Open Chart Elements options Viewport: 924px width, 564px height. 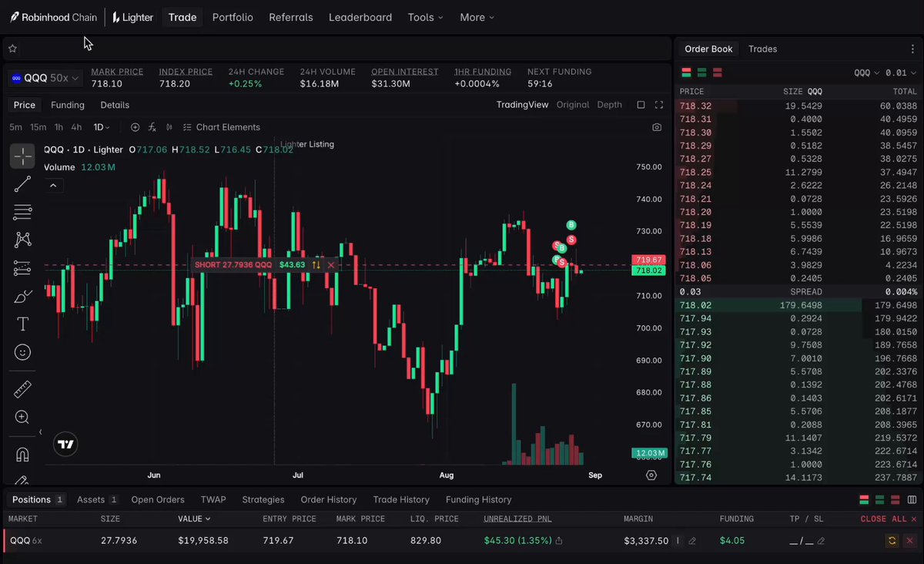pos(221,127)
